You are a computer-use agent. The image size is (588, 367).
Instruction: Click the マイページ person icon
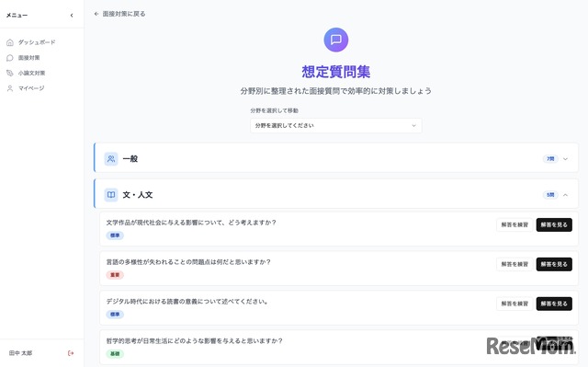point(10,88)
